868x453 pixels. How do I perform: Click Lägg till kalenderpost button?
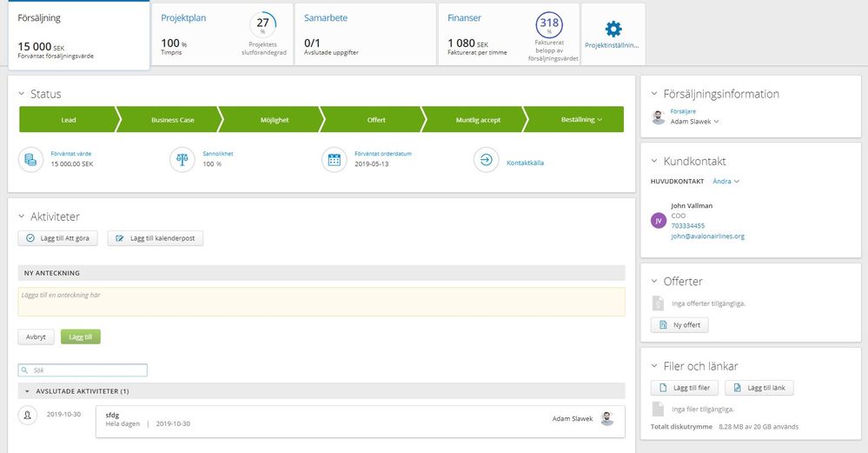tap(155, 238)
